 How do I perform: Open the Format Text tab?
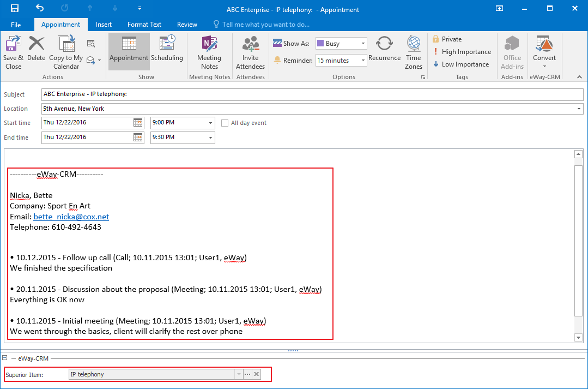click(144, 25)
